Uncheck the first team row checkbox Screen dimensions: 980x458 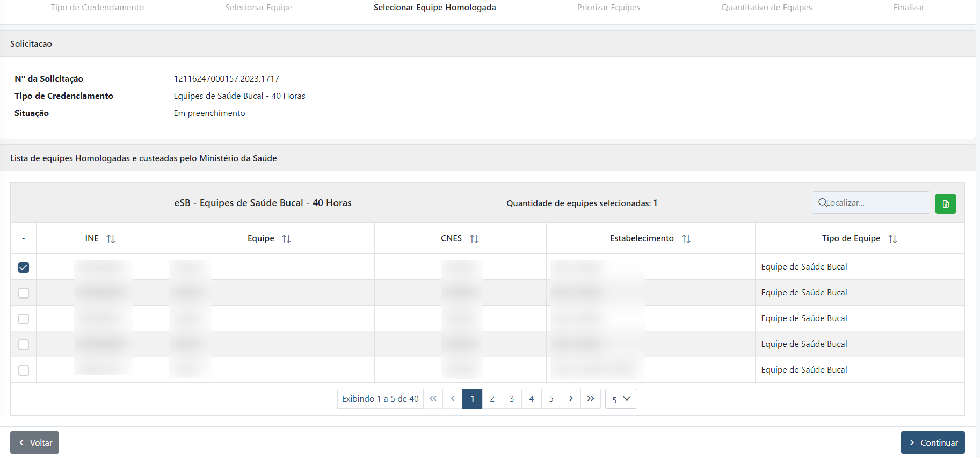[24, 267]
